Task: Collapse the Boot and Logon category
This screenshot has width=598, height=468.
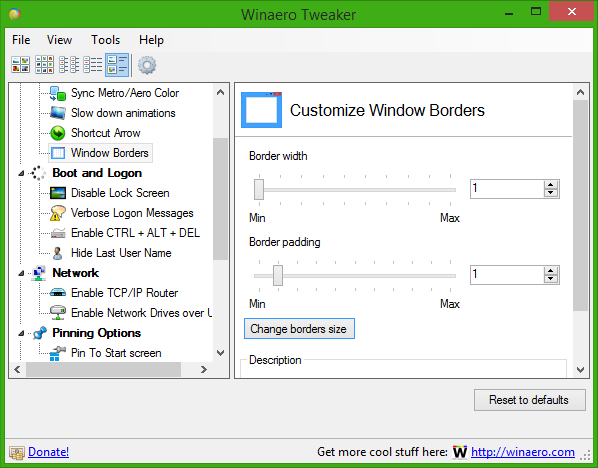Action: click(21, 174)
